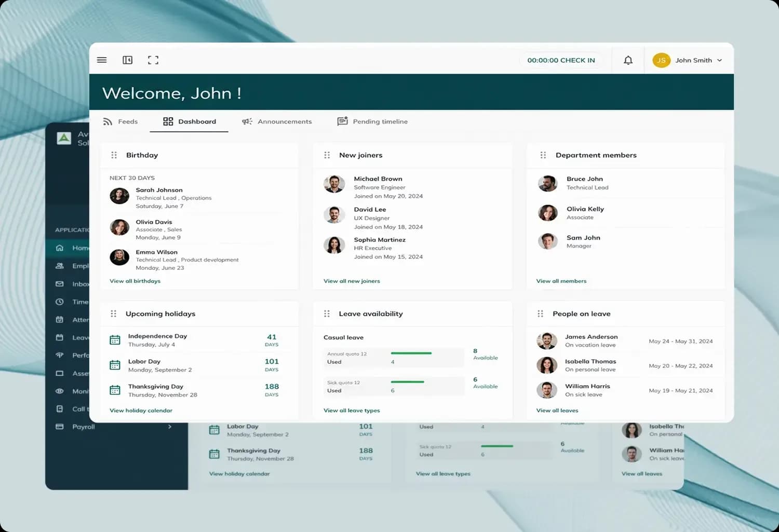Click William Harris's avatar in front window
This screenshot has width=779, height=532.
click(546, 390)
